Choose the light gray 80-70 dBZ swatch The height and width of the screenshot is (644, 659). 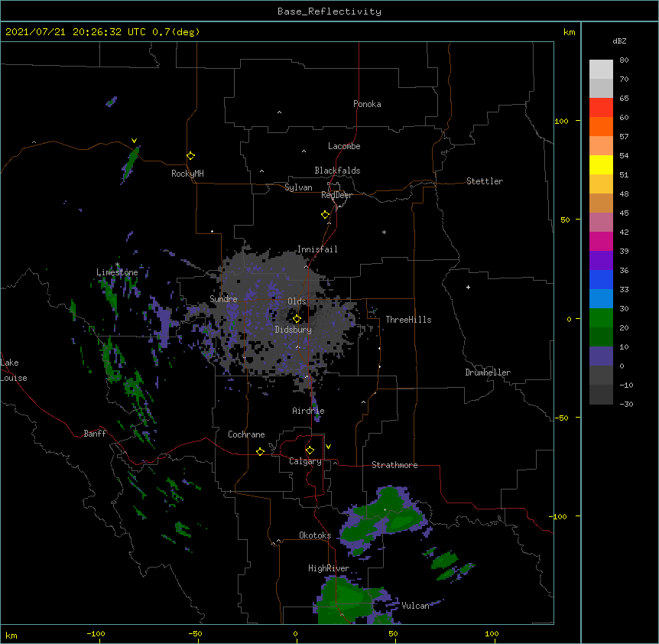coord(601,69)
